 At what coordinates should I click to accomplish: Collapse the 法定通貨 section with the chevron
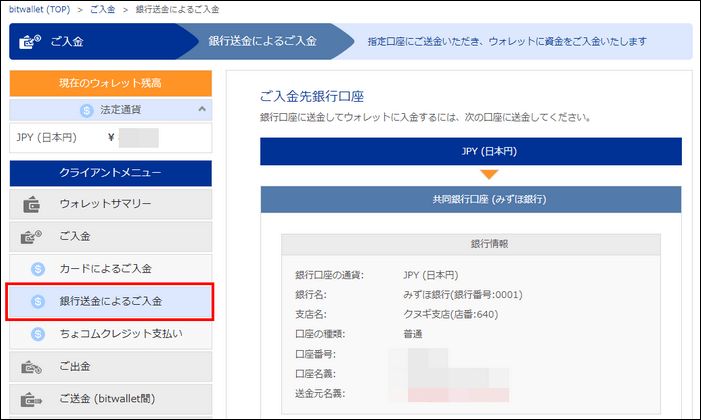pos(202,109)
